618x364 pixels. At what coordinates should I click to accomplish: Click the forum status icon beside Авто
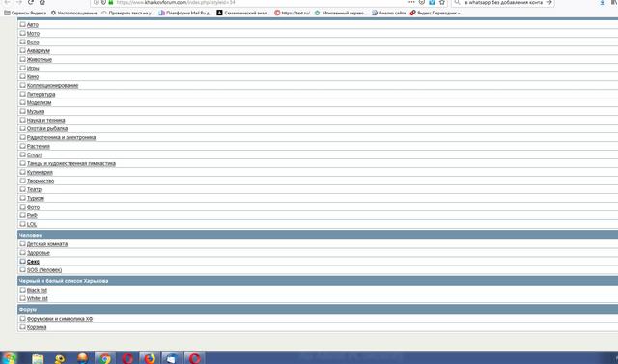click(23, 24)
